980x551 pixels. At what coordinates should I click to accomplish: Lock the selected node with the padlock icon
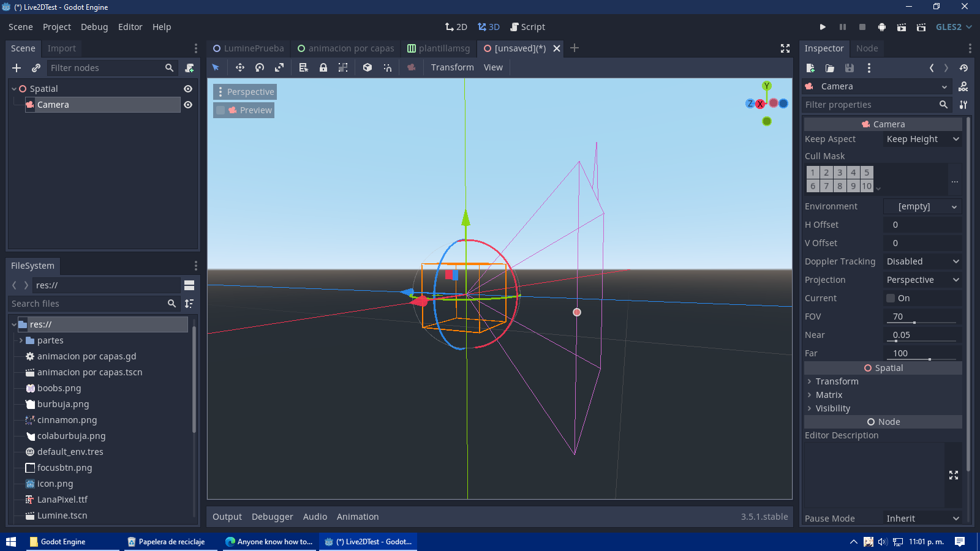[x=323, y=67]
